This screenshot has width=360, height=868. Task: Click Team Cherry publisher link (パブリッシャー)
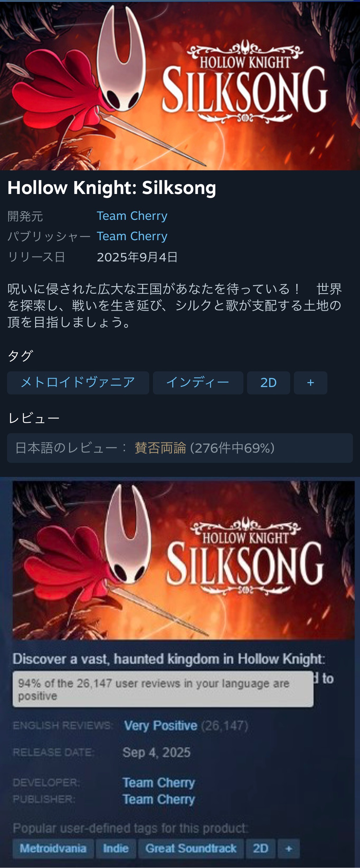[132, 236]
